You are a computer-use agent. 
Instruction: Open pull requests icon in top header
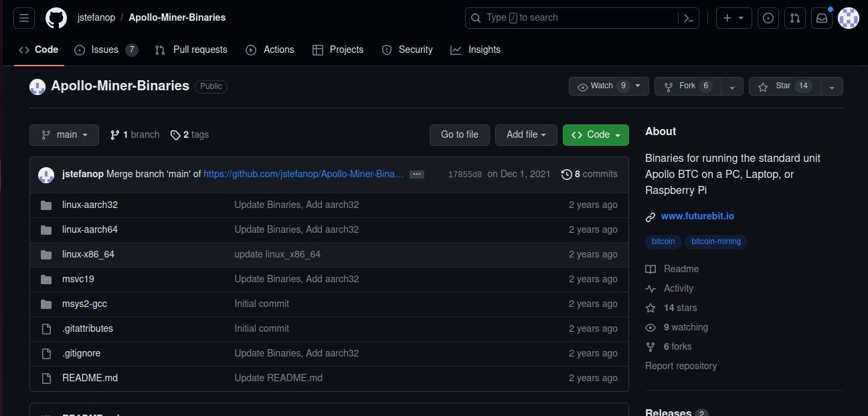point(794,18)
